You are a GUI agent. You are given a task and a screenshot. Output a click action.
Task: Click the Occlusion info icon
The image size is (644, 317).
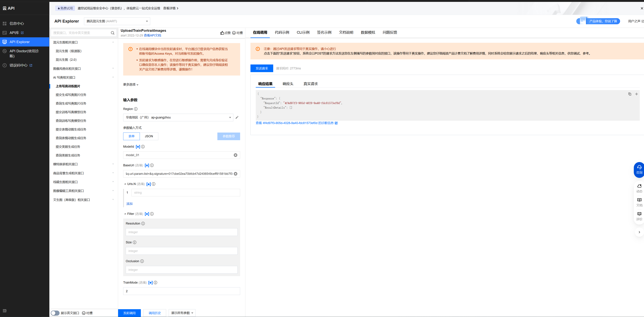(x=142, y=261)
